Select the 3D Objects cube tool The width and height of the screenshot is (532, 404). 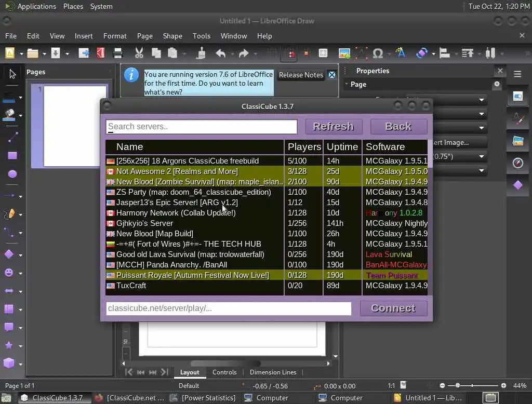[9, 363]
